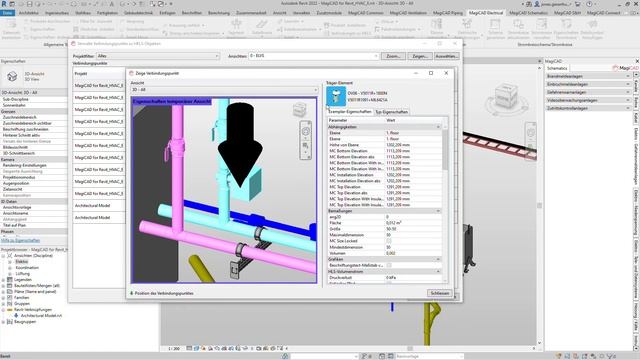Select the Schematics tab in MagiCAD panel
The width and height of the screenshot is (640, 360).
(x=557, y=69)
